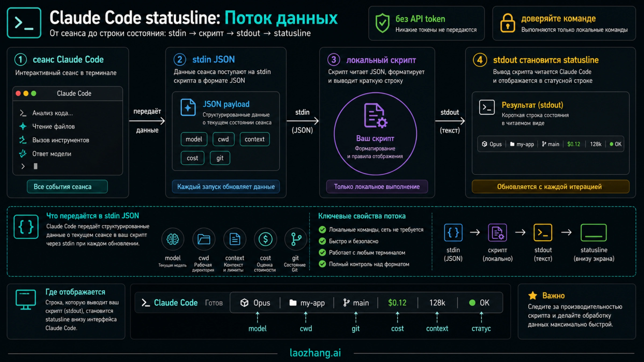Click '$0.12' in the Результат statusline preview
This screenshot has height=362, width=644.
(x=574, y=144)
